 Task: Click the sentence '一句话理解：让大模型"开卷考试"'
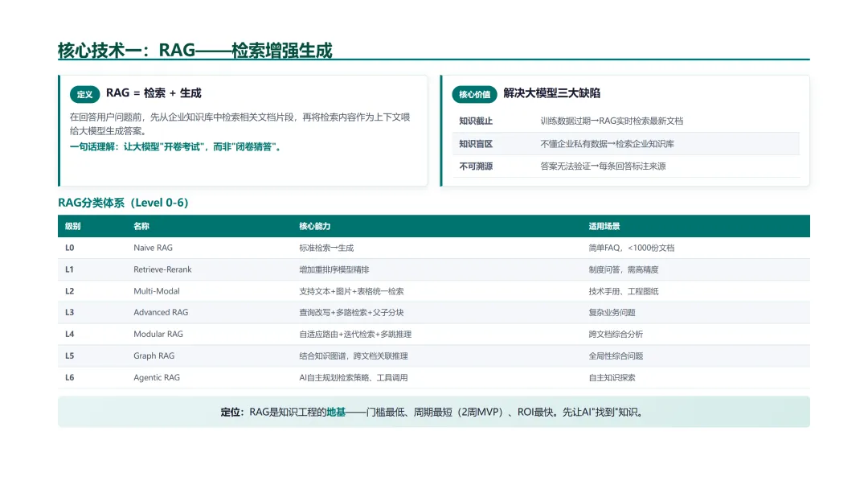point(135,146)
